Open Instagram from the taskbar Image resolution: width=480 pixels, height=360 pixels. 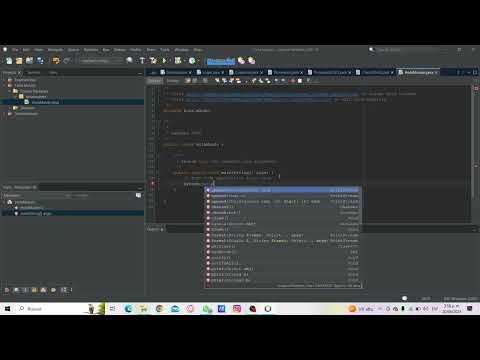coord(237,309)
